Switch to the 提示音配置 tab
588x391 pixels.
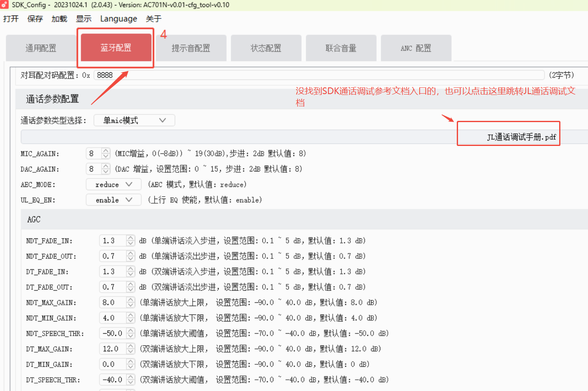coord(191,48)
